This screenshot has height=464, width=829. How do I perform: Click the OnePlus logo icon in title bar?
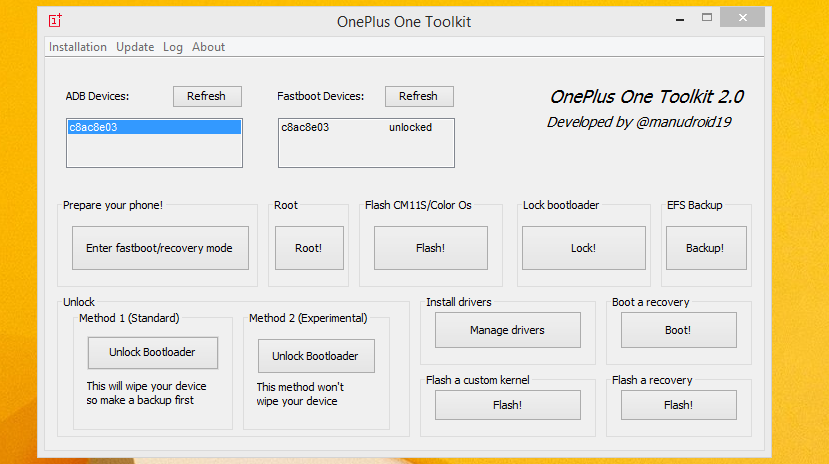point(55,21)
